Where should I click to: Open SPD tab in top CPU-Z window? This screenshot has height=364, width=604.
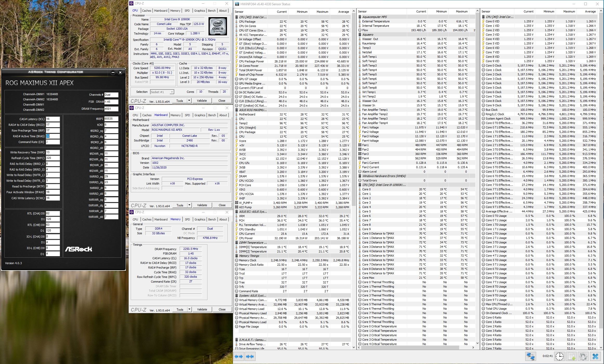pos(187,11)
